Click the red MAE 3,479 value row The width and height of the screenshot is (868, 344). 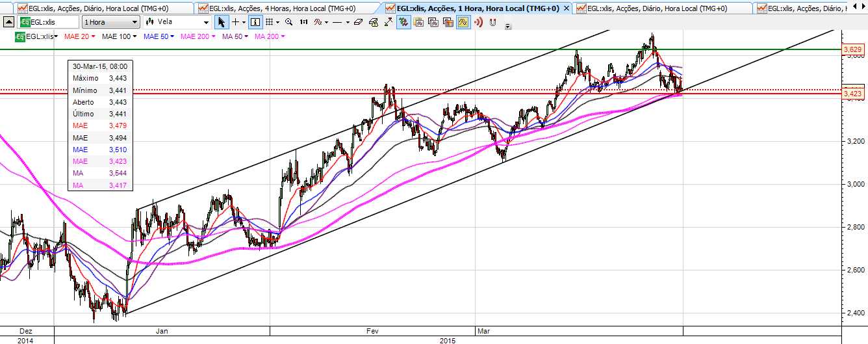(100, 126)
